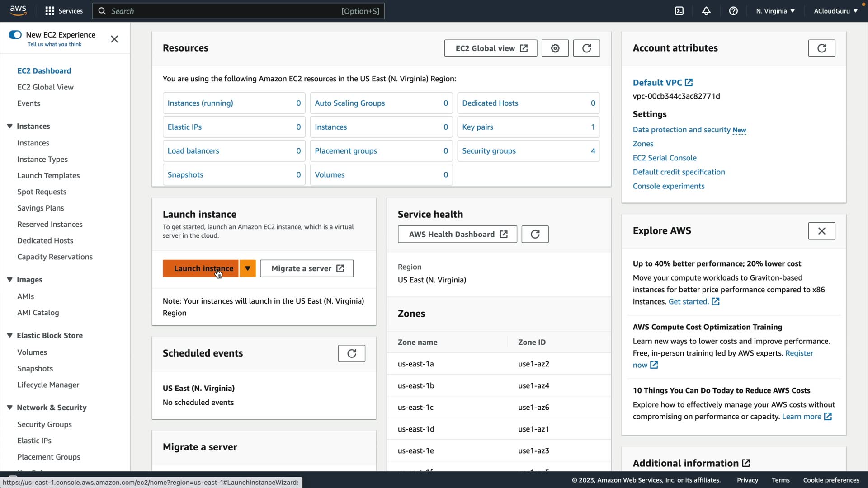Open Resources settings gear icon

click(x=555, y=48)
